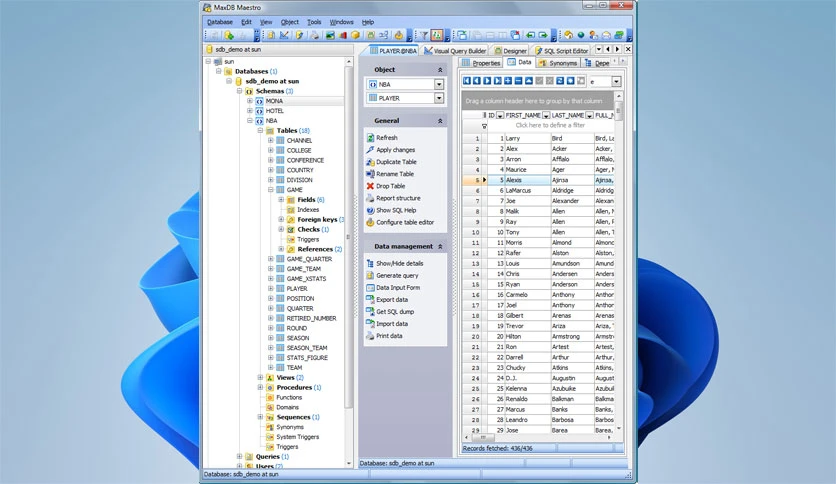The width and height of the screenshot is (836, 484).
Task: Click Apply changes in General panel
Action: (x=395, y=150)
